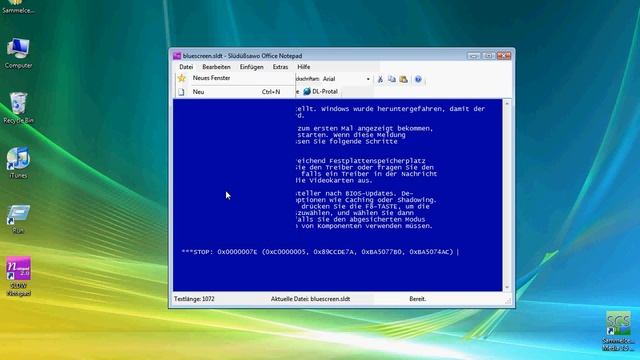The width and height of the screenshot is (640, 360).
Task: Click the blank page icon beside Neu
Action: tap(181, 92)
